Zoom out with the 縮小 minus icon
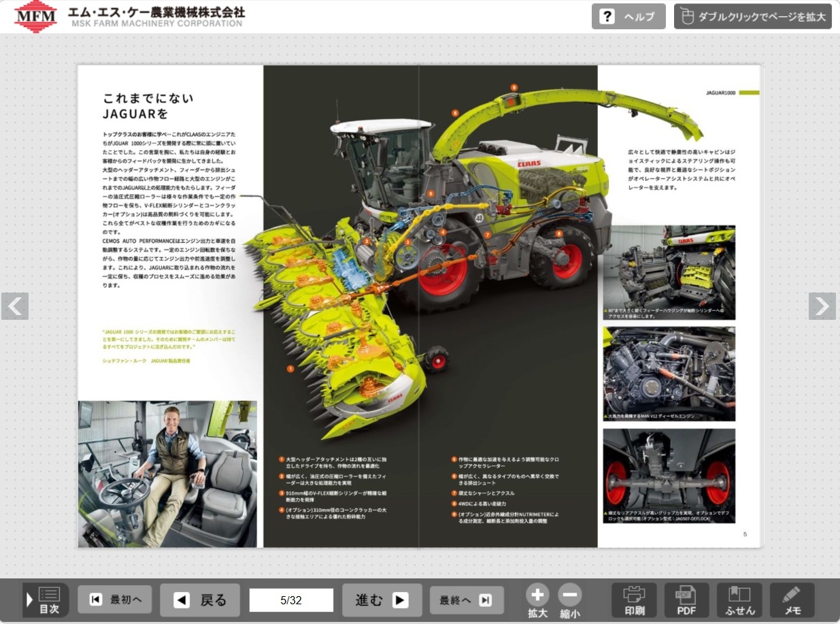Image resolution: width=840 pixels, height=624 pixels. tap(570, 601)
